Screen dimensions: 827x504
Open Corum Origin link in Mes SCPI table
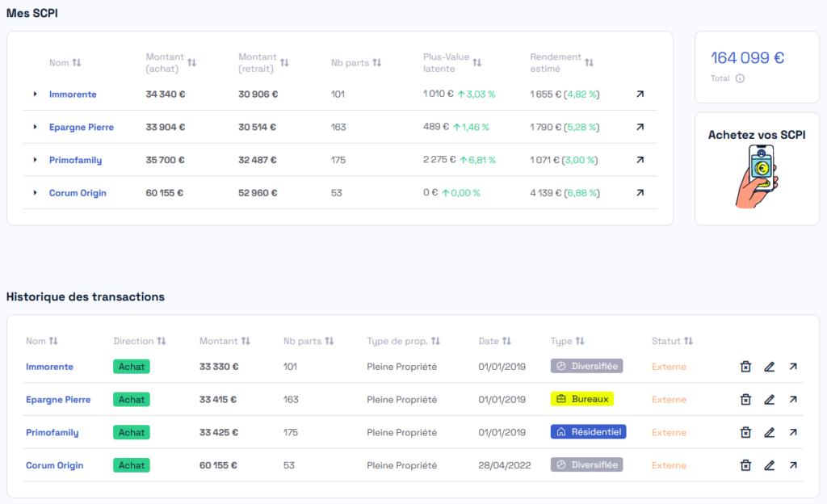[x=78, y=193]
